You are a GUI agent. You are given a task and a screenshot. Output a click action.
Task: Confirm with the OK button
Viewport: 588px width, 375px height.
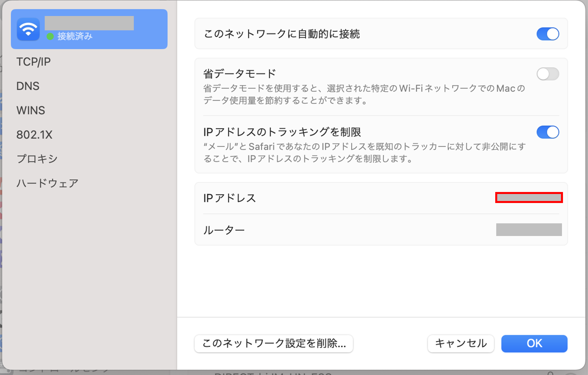coord(534,343)
